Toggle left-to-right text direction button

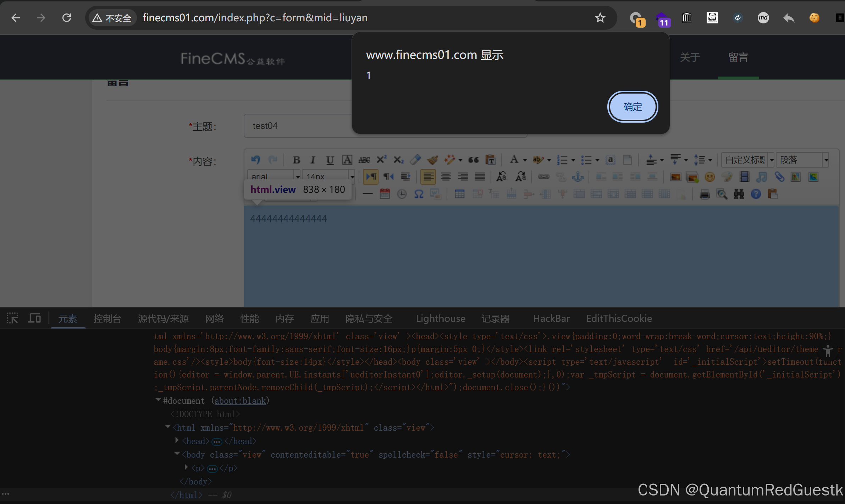point(371,177)
